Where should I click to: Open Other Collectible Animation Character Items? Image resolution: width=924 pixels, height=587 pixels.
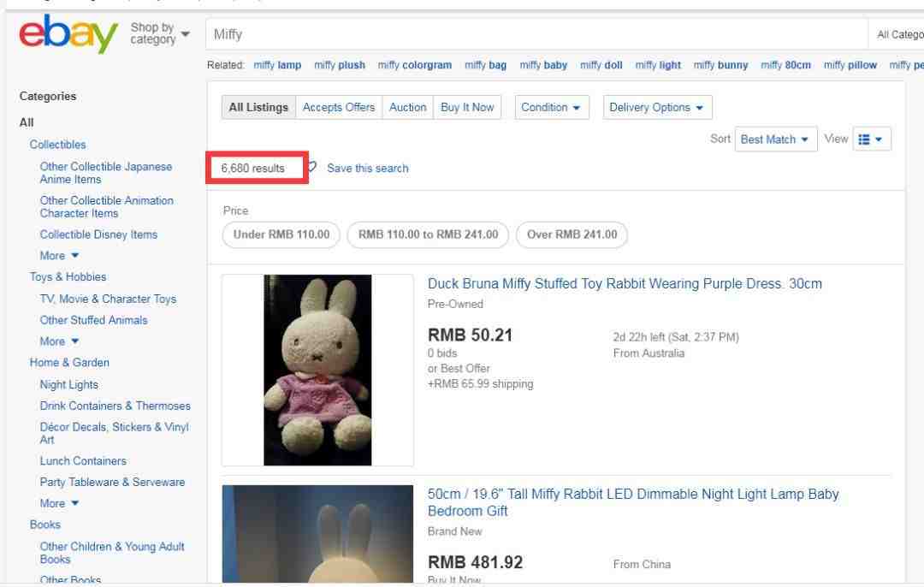pos(107,207)
